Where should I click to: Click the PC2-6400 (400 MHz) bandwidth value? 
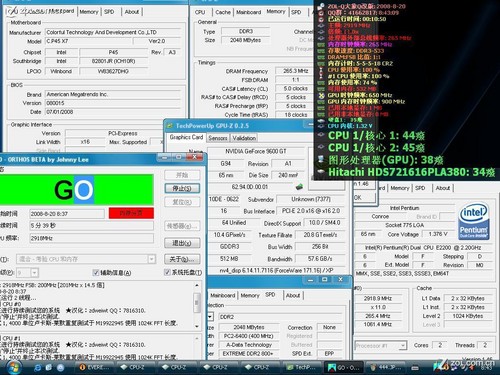(x=248, y=336)
